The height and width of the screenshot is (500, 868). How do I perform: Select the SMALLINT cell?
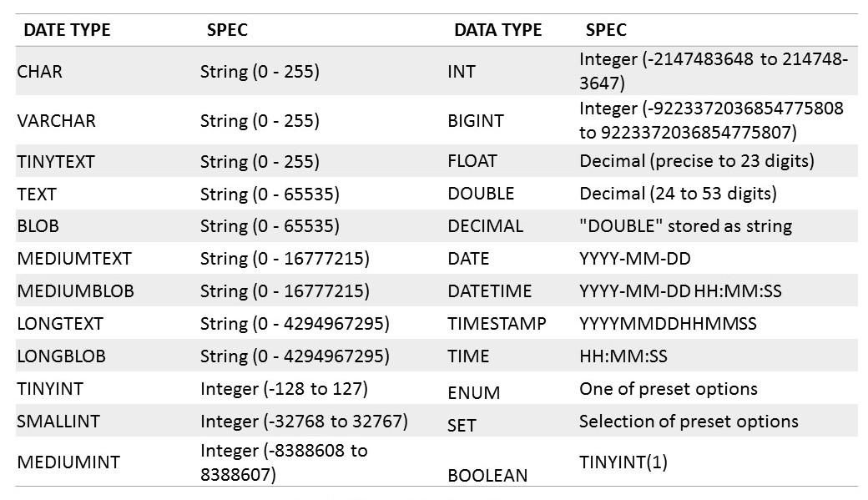(x=58, y=422)
